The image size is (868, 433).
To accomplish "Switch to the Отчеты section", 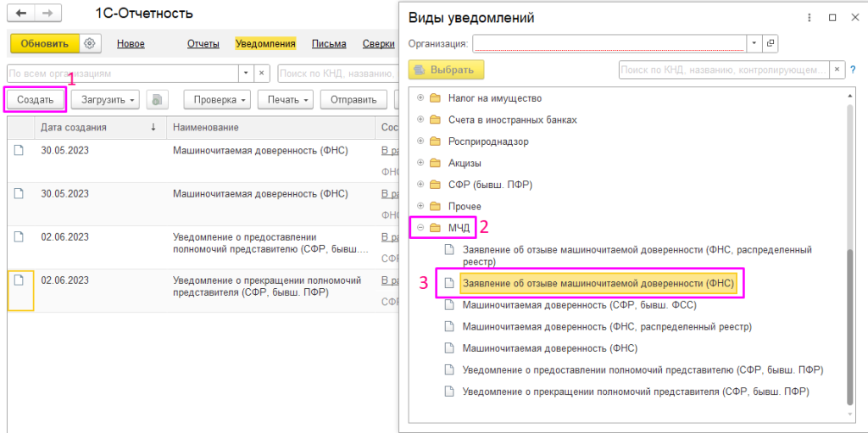I will click(203, 44).
